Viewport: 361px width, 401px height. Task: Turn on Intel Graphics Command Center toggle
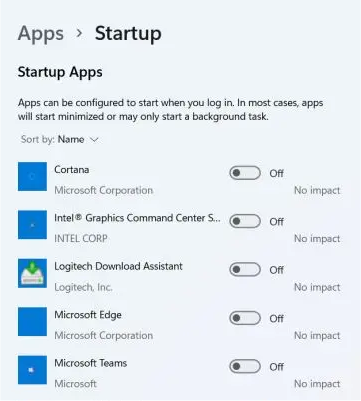click(x=245, y=221)
